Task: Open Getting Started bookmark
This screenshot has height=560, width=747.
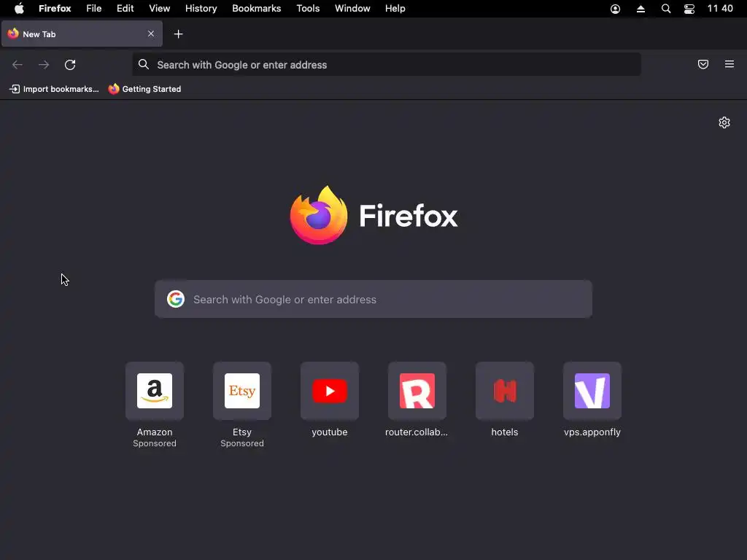Action: (145, 89)
